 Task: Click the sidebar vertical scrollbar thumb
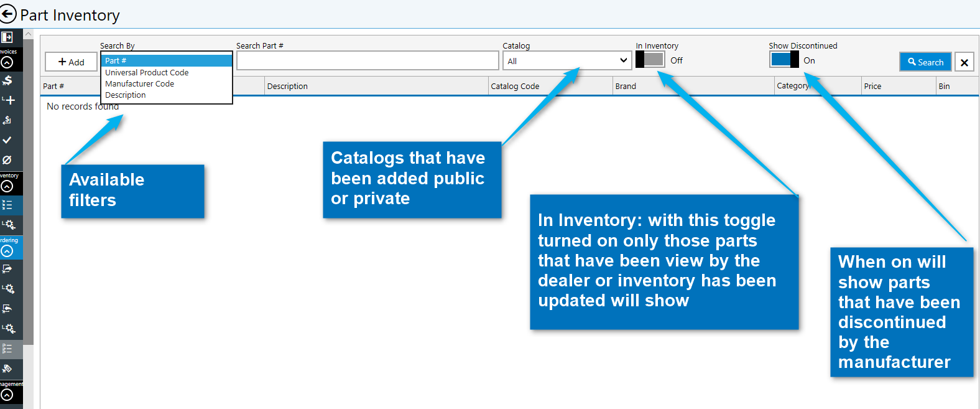click(29, 190)
